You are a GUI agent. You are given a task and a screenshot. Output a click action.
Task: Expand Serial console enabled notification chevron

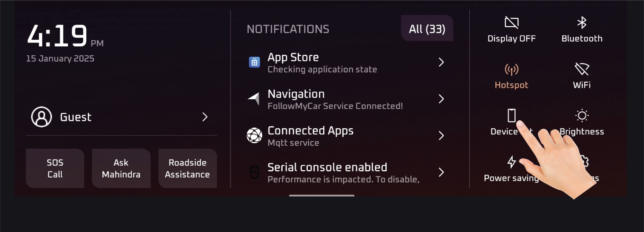click(x=441, y=172)
